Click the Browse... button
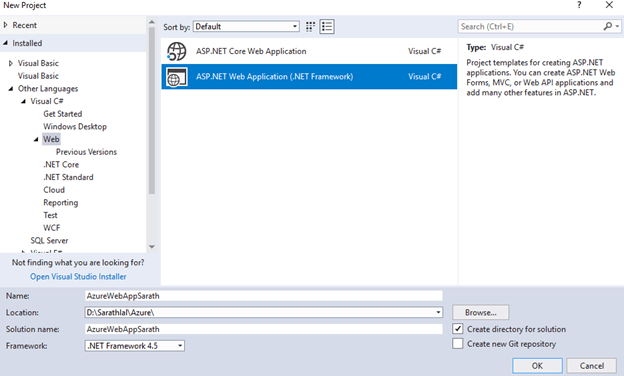This screenshot has height=376, width=624. pos(480,312)
